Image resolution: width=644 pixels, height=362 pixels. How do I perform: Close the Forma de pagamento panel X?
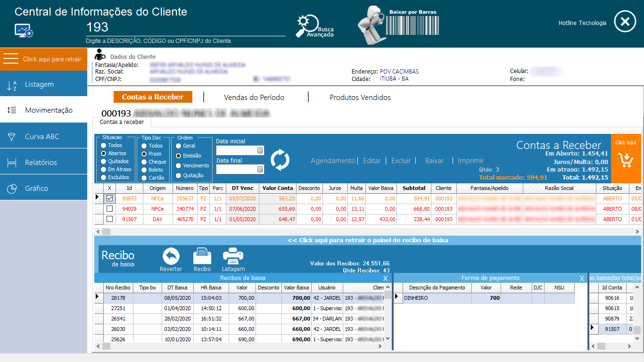pyautogui.click(x=582, y=278)
